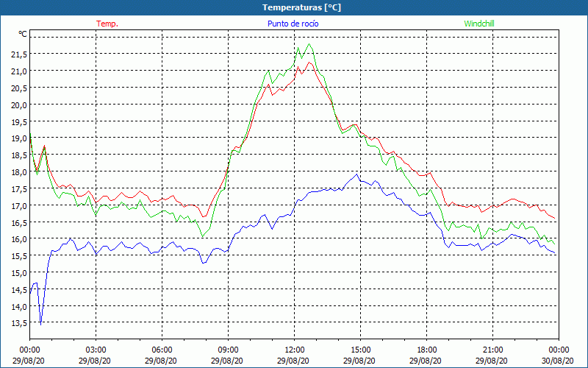Click the °C axis unit label
The image size is (588, 368).
point(23,34)
